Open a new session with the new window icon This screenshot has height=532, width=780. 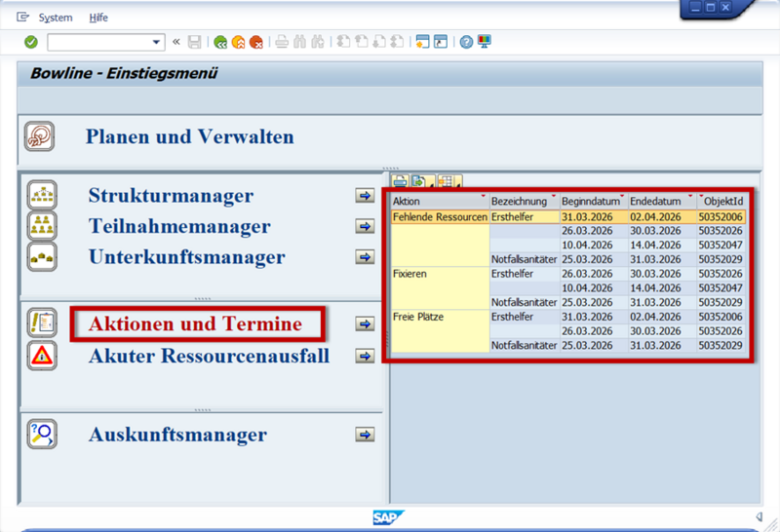pos(422,42)
